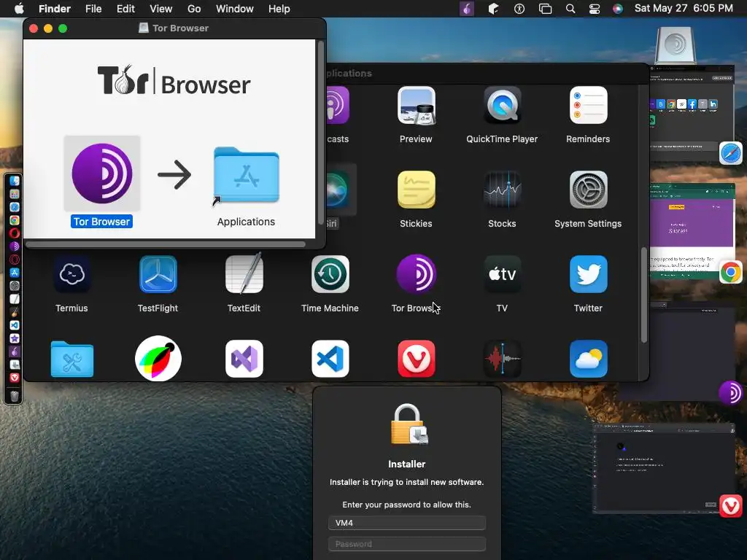Activate Siri from the menu bar
Screen dimensions: 747x560
click(617, 9)
